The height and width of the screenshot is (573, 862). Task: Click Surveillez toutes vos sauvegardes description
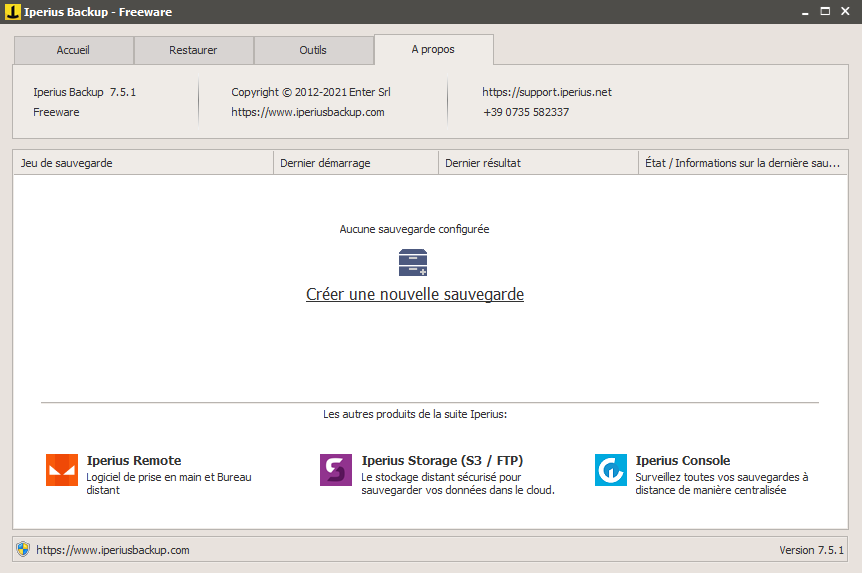coord(722,483)
